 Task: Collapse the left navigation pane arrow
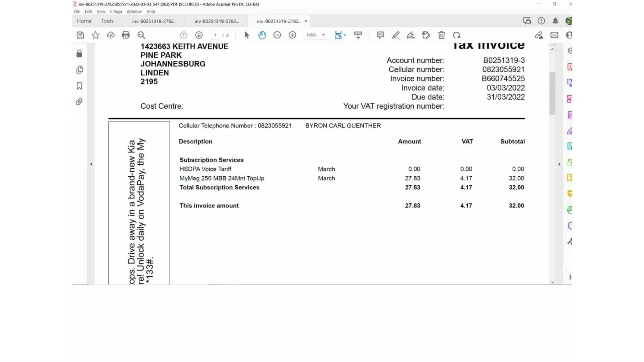tap(91, 164)
